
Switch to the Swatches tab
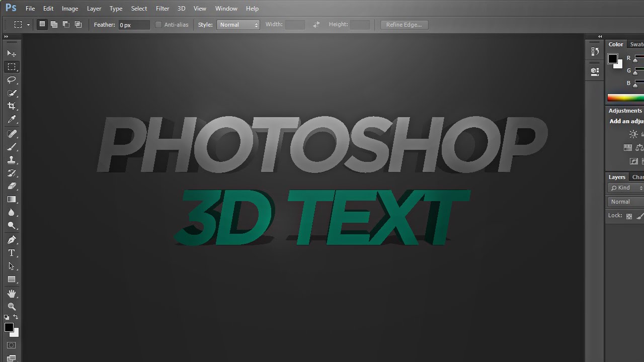(x=637, y=44)
